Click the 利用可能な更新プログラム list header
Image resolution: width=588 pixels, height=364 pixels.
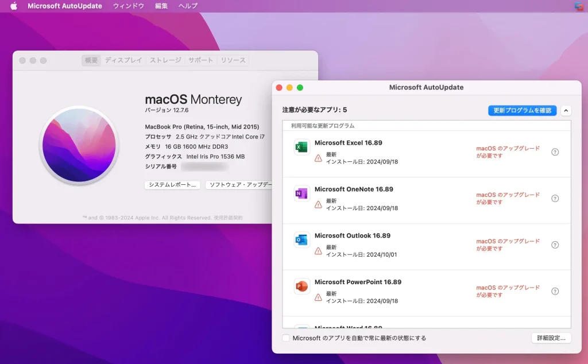click(323, 126)
